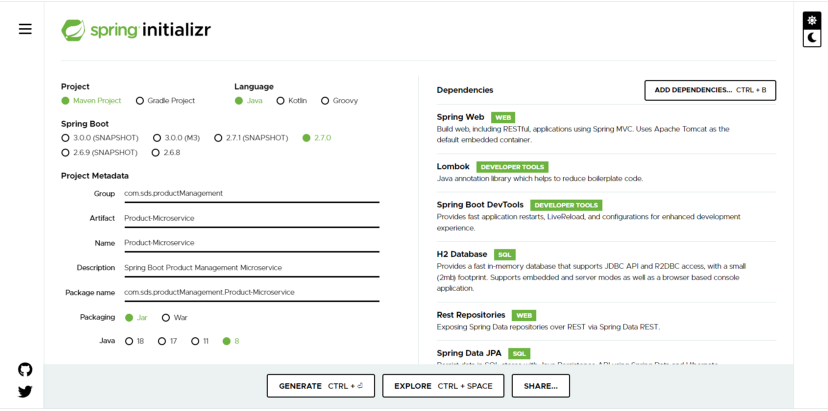828x411 pixels.
Task: Choose Groovy language
Action: coord(339,100)
